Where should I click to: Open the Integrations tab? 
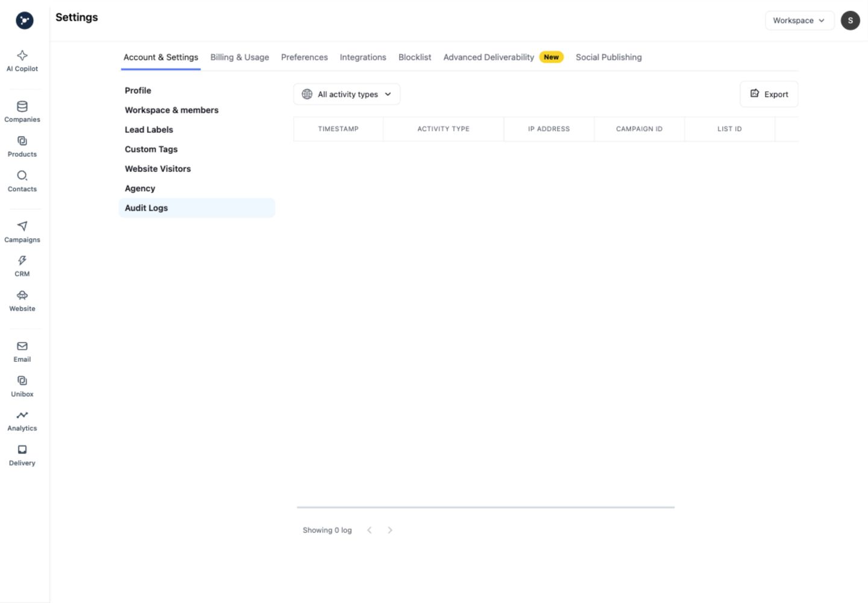pos(363,57)
